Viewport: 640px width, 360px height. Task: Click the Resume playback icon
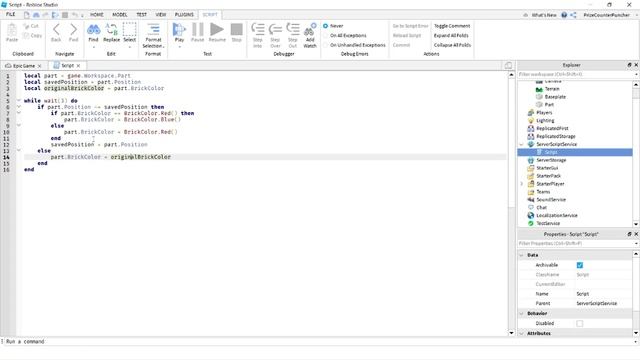click(217, 29)
